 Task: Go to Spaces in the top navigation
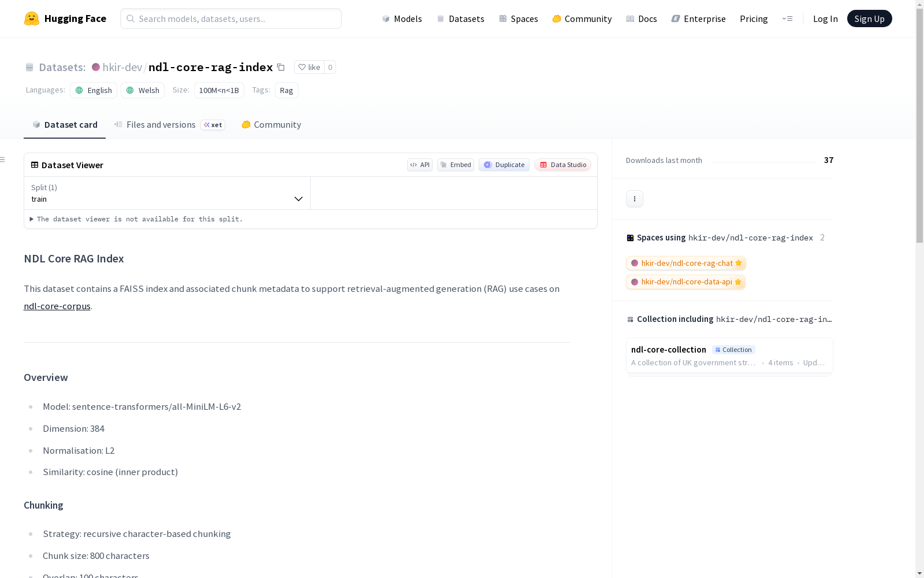pyautogui.click(x=519, y=18)
